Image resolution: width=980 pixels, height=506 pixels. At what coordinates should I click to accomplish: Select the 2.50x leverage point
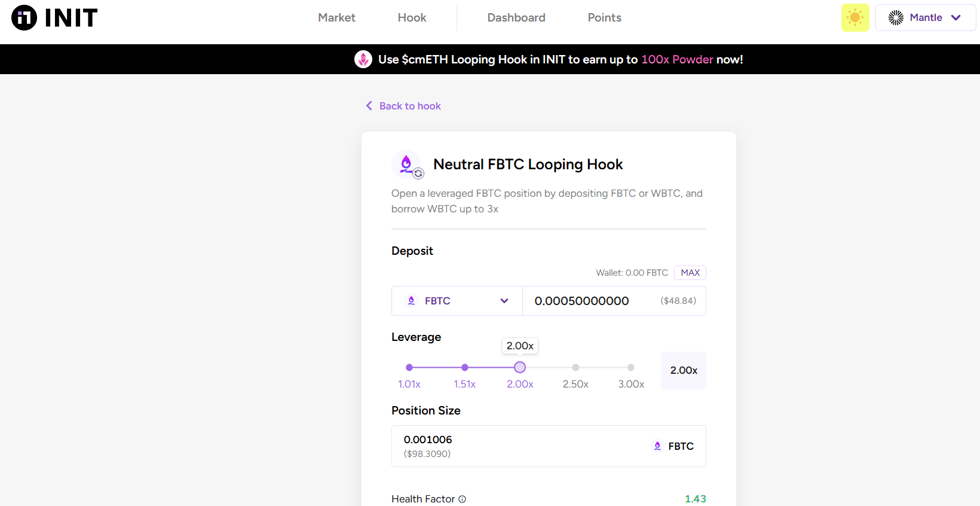click(x=575, y=367)
